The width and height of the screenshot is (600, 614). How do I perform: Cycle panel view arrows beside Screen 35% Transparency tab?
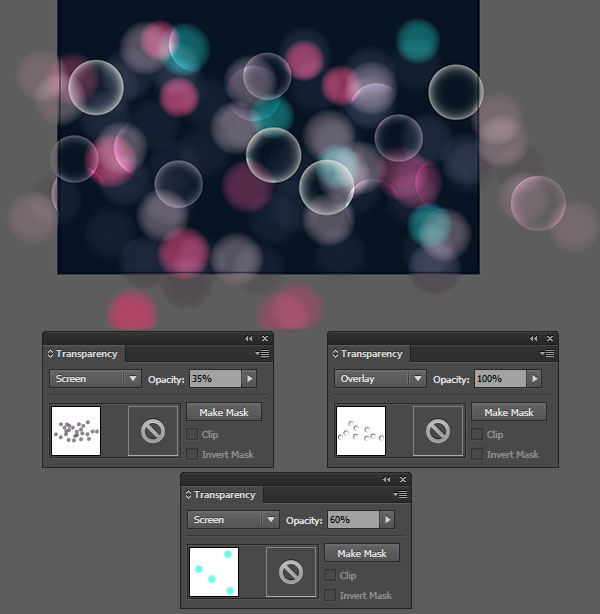coord(50,354)
